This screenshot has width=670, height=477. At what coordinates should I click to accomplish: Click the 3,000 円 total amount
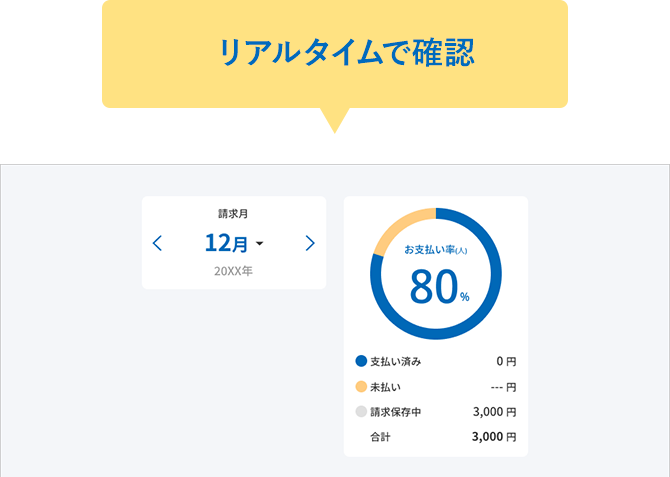pyautogui.click(x=494, y=436)
